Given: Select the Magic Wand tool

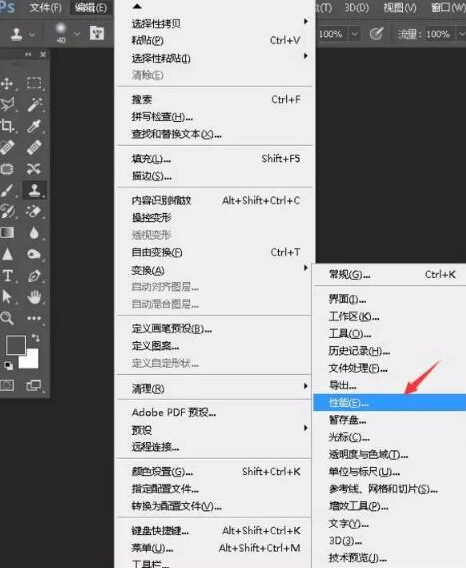Looking at the screenshot, I should [34, 105].
